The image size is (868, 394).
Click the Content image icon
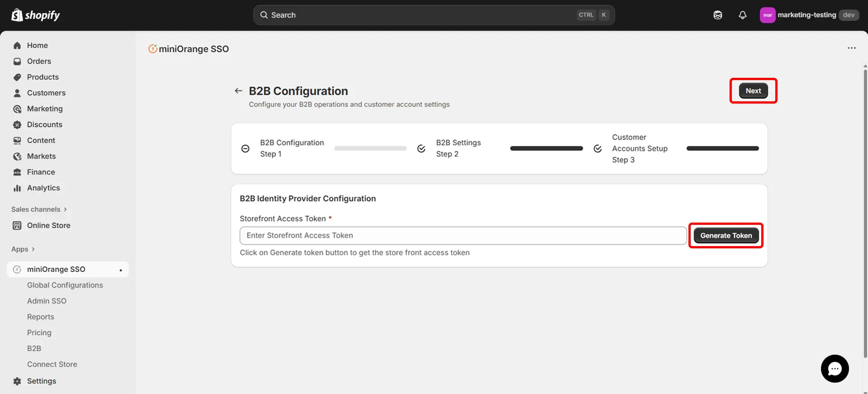click(17, 140)
